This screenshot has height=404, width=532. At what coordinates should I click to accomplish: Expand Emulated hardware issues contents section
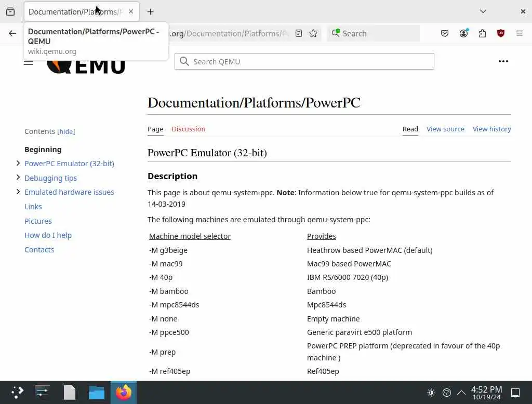18,192
